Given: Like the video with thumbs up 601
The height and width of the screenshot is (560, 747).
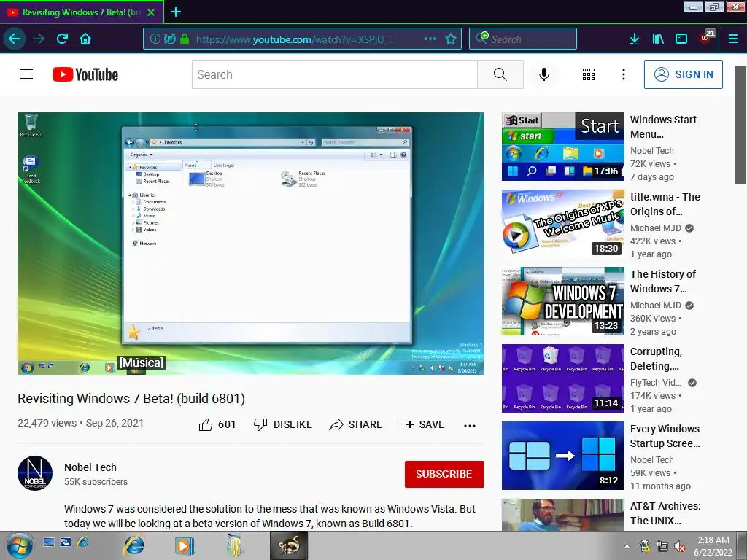Looking at the screenshot, I should point(217,424).
